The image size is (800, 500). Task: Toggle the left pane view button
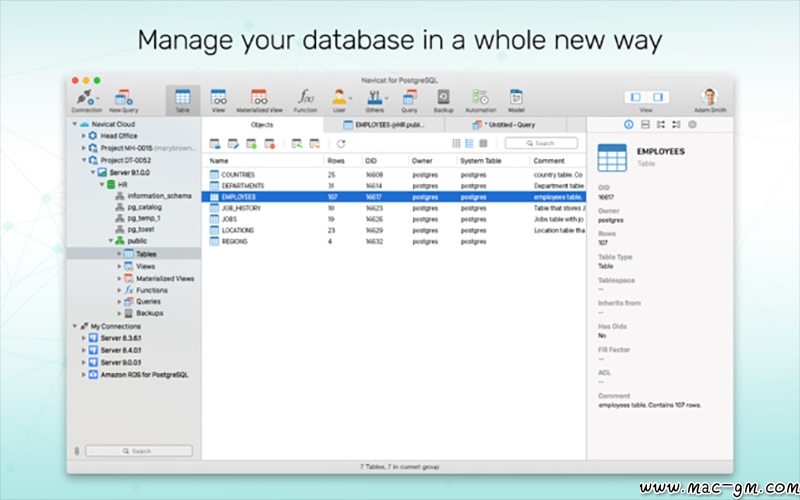click(x=636, y=97)
